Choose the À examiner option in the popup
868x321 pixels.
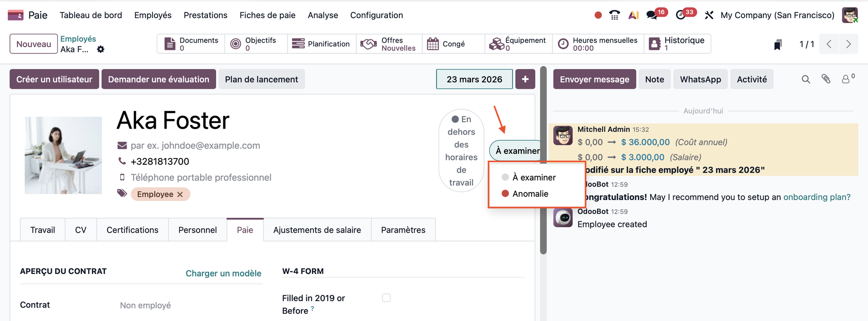533,177
